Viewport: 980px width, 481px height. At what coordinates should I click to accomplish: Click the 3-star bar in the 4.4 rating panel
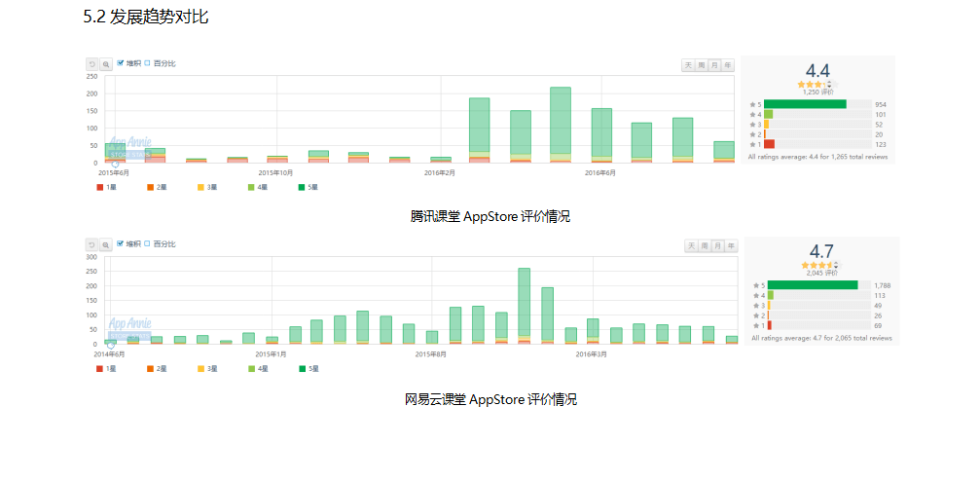pyautogui.click(x=766, y=125)
